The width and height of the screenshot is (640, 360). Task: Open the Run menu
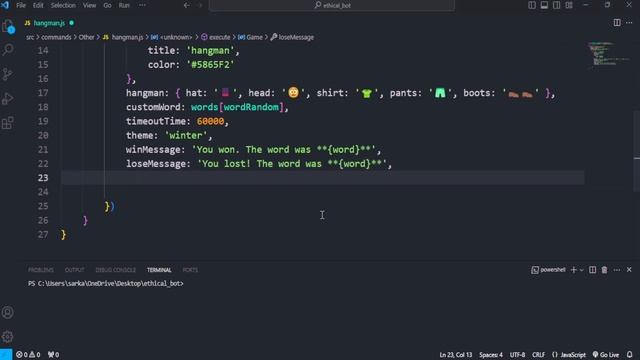[124, 5]
